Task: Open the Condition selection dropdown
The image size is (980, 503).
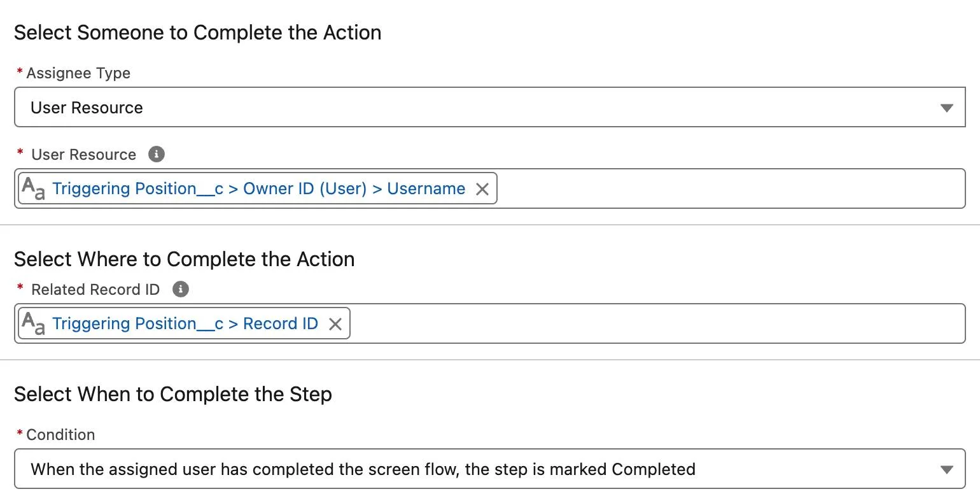Action: tap(948, 469)
